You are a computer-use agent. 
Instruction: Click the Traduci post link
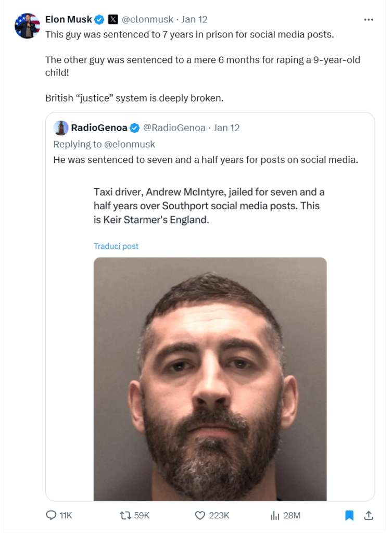116,246
